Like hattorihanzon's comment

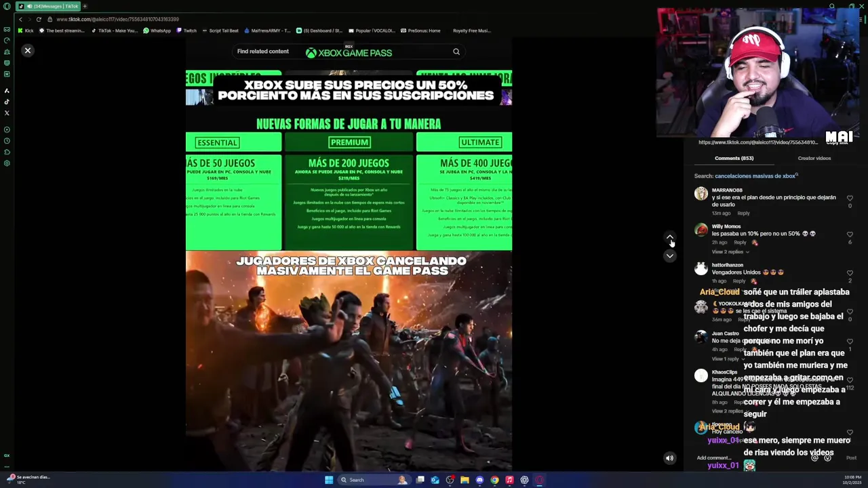tap(850, 273)
